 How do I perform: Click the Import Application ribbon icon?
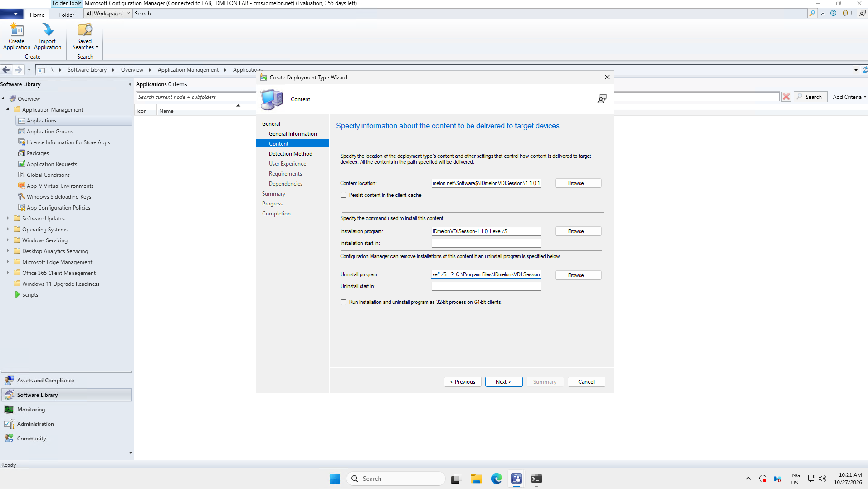(x=48, y=36)
